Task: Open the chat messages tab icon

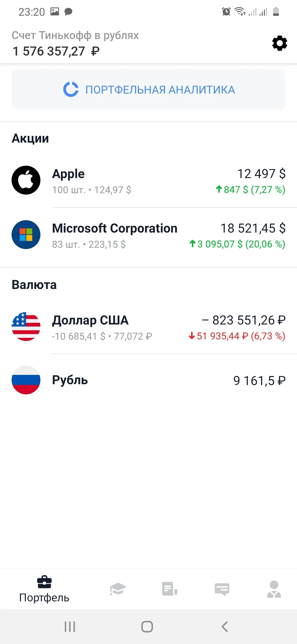Action: [222, 589]
